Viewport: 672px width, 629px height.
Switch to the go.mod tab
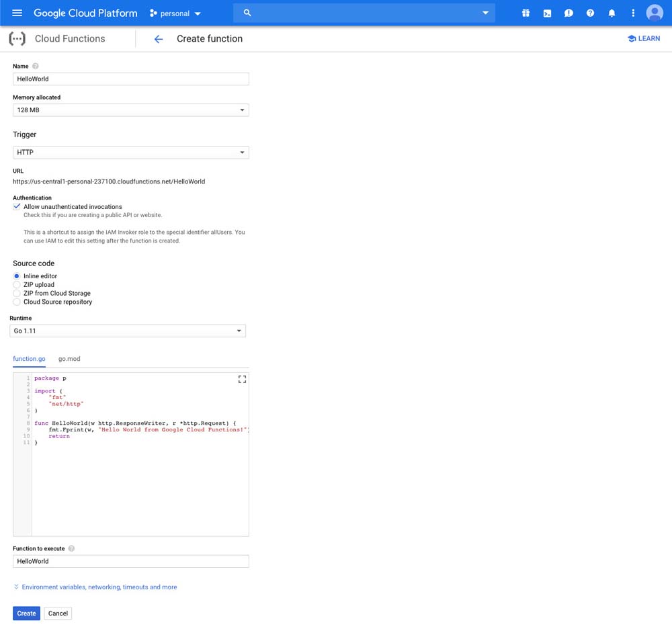(69, 359)
